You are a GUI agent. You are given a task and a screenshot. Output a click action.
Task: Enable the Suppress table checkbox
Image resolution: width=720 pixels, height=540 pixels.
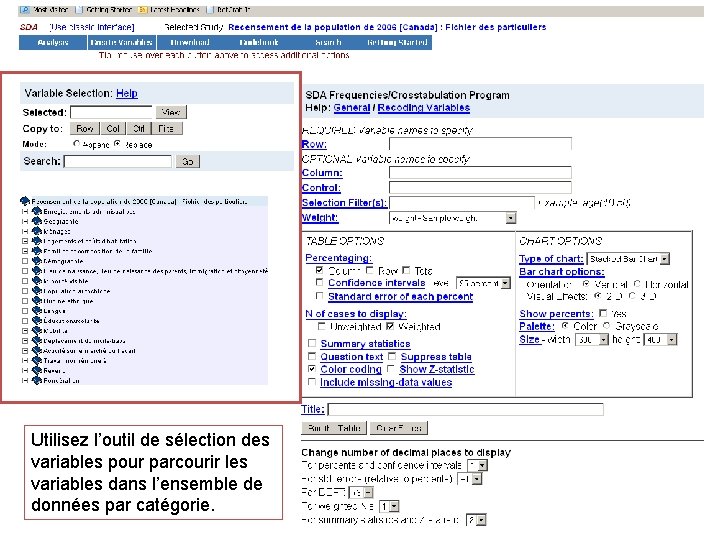pos(392,356)
